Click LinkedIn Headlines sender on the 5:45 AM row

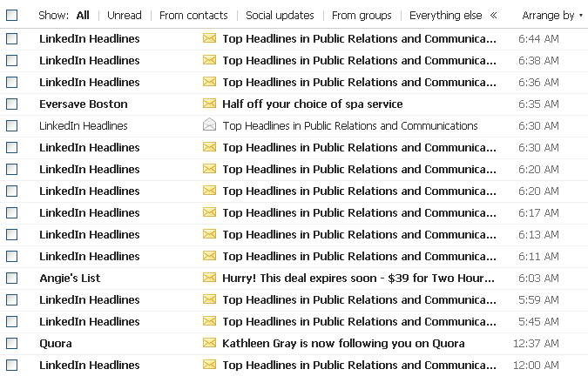pos(89,321)
